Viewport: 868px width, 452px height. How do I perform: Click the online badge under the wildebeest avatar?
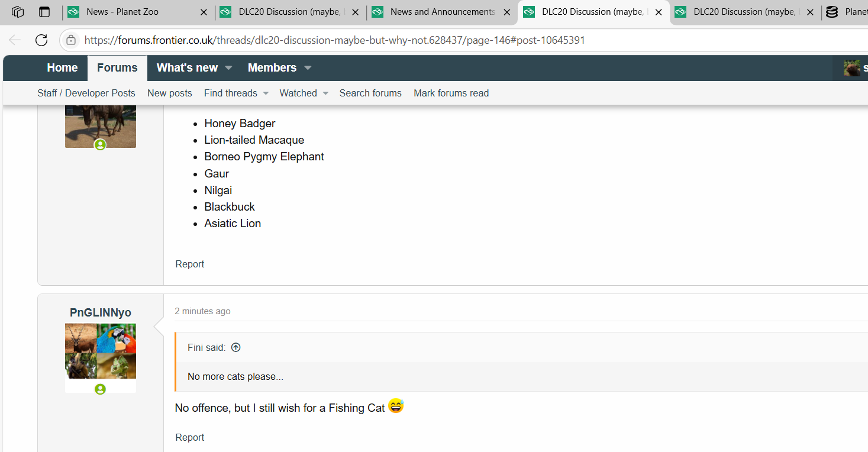point(100,144)
